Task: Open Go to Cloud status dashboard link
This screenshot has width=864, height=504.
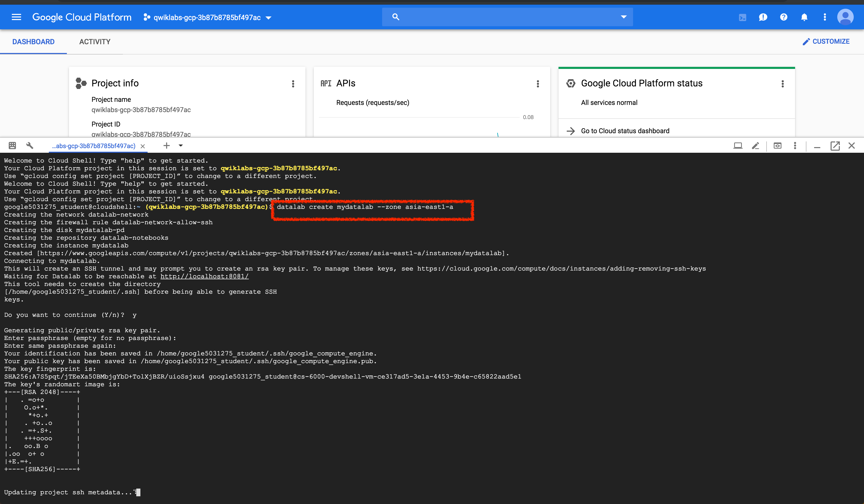Action: coord(625,131)
